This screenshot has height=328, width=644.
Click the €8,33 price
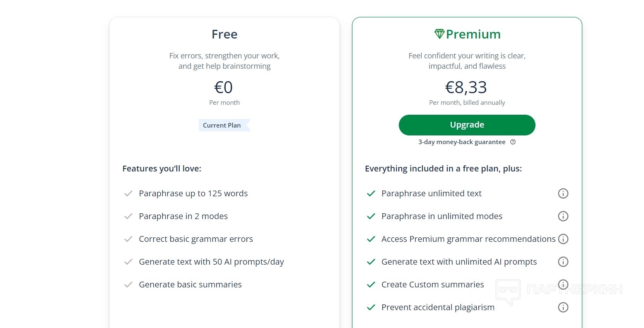tap(466, 87)
